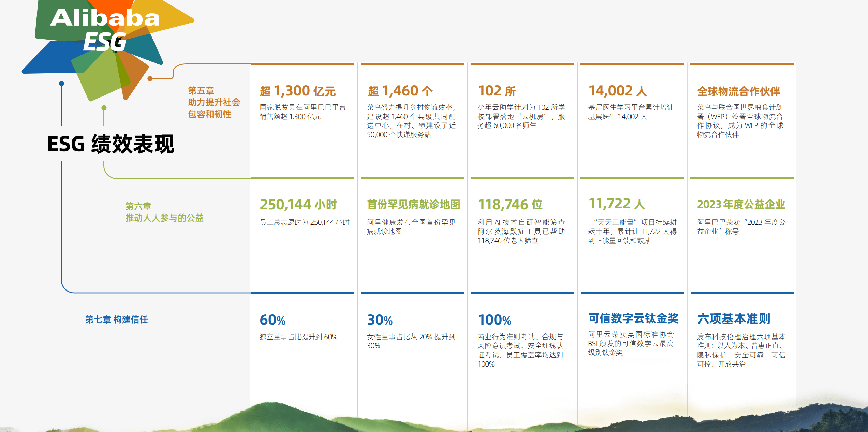Click the 阿里巴巴荣获 '2023 年度公益企业' description
Screen dimensions: 868x432
741,227
